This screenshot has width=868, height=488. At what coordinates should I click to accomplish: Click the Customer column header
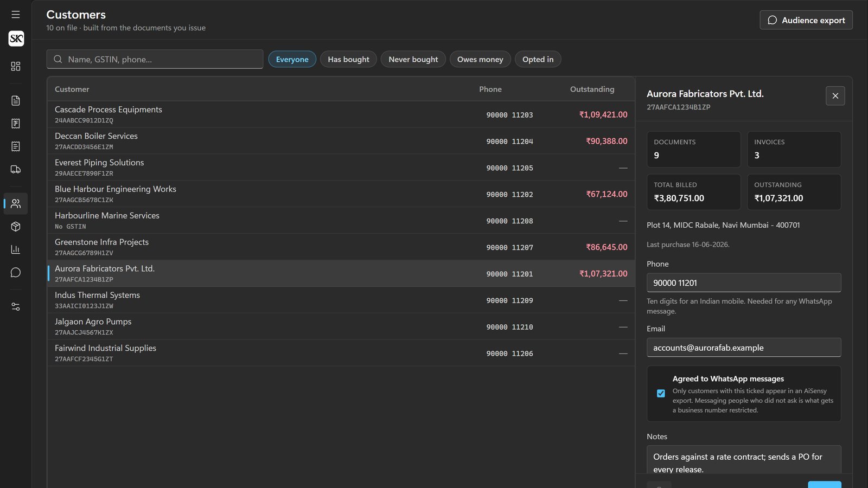pyautogui.click(x=72, y=89)
